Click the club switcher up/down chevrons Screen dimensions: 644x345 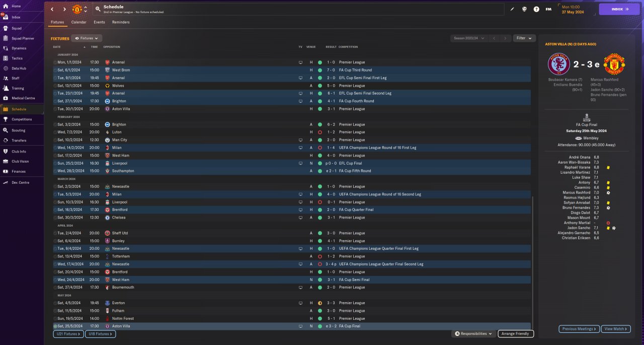click(86, 9)
